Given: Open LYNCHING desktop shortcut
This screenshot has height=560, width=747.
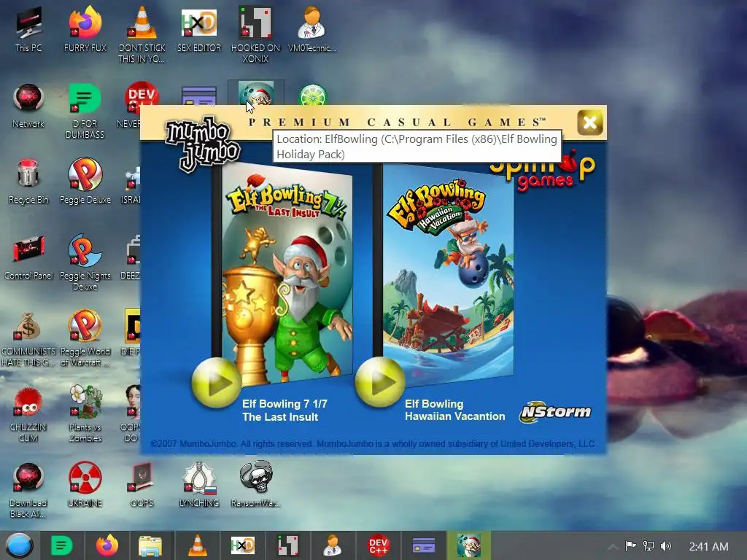Looking at the screenshot, I should click(199, 485).
